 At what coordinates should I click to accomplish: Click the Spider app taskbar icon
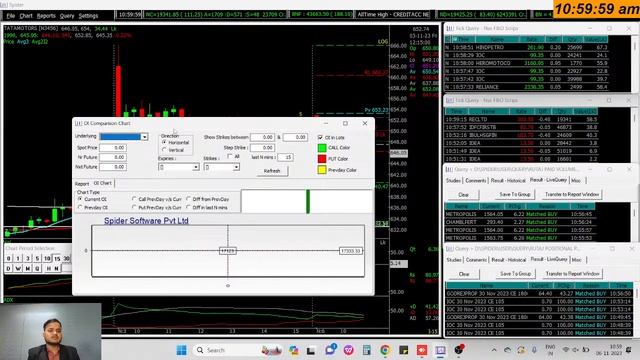[x=440, y=350]
